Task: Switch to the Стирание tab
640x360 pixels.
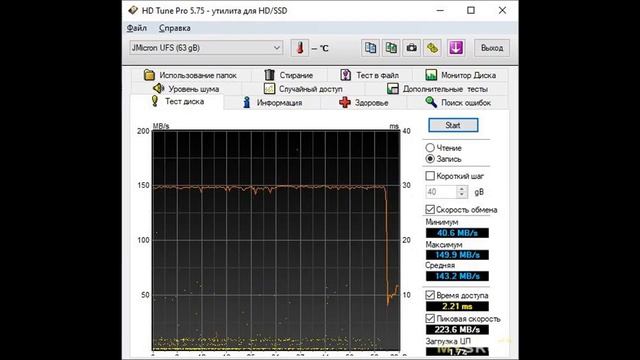Action: click(x=289, y=75)
